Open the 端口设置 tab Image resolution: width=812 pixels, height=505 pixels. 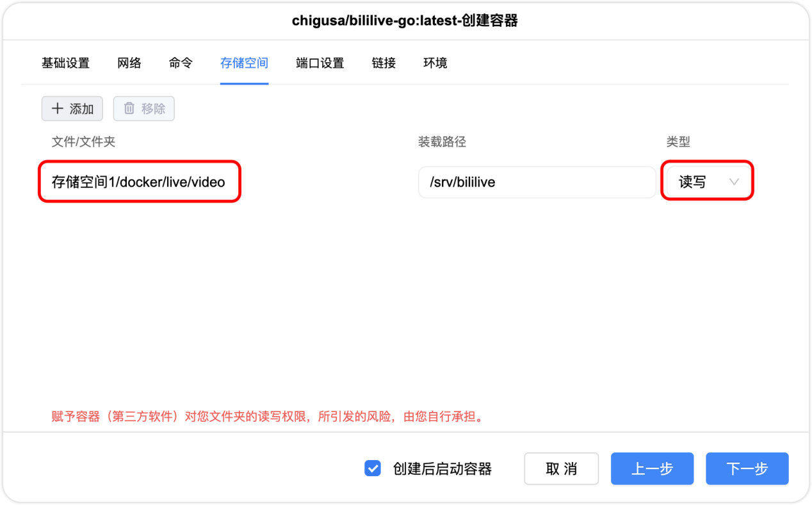coord(320,62)
